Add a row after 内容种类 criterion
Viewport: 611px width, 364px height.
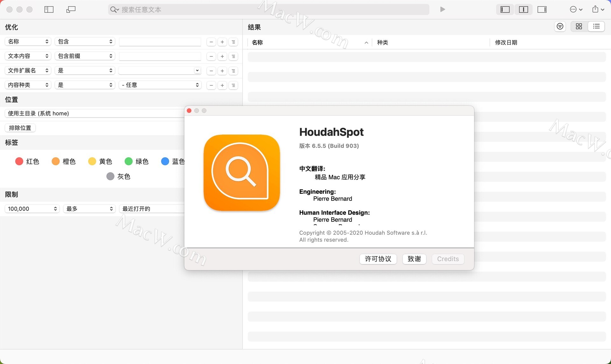[222, 85]
